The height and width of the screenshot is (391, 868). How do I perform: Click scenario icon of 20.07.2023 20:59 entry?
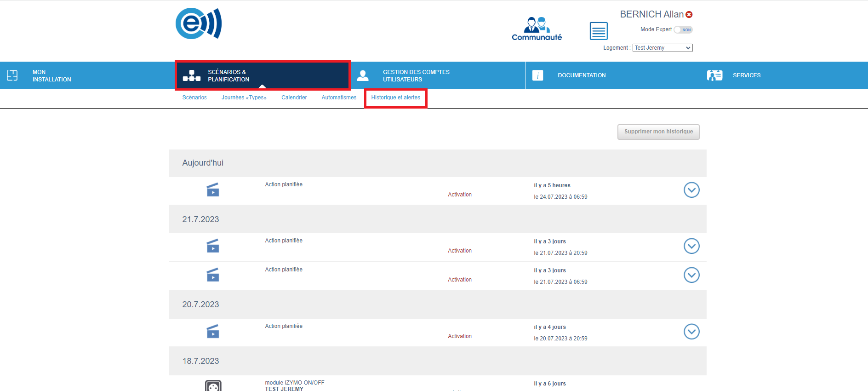213,331
